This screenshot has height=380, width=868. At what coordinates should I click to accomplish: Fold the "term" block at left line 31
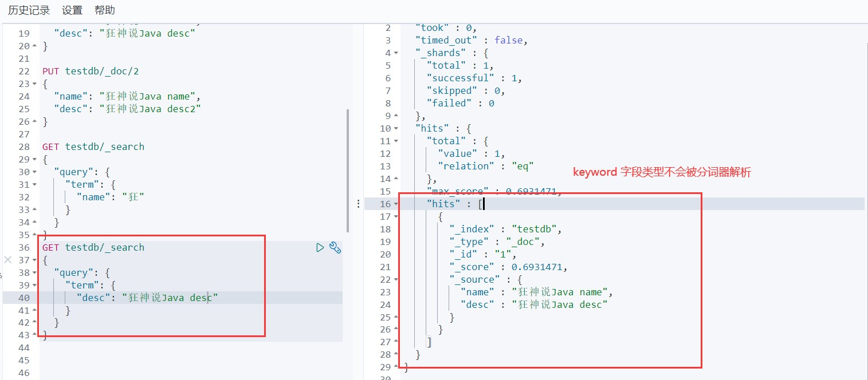[x=34, y=185]
